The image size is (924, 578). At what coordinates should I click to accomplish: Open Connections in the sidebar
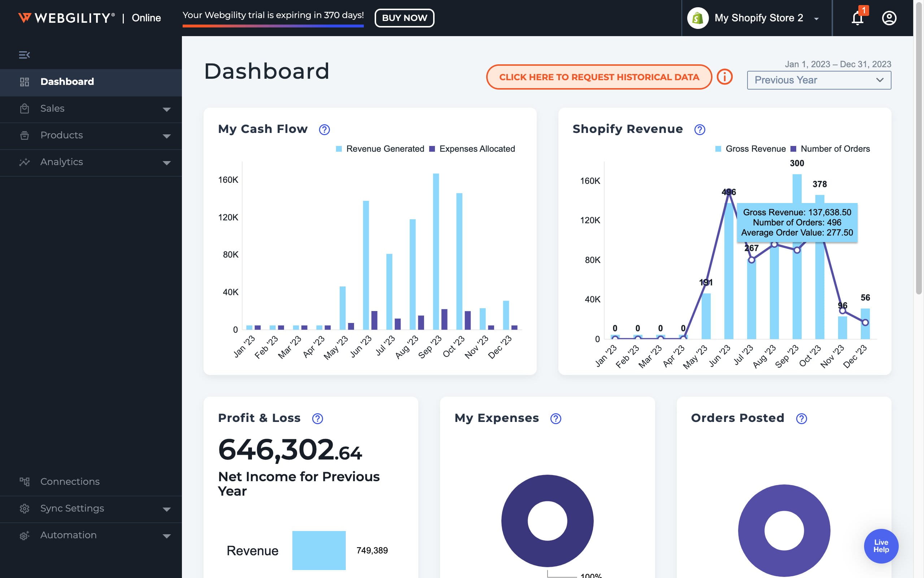[91, 482]
